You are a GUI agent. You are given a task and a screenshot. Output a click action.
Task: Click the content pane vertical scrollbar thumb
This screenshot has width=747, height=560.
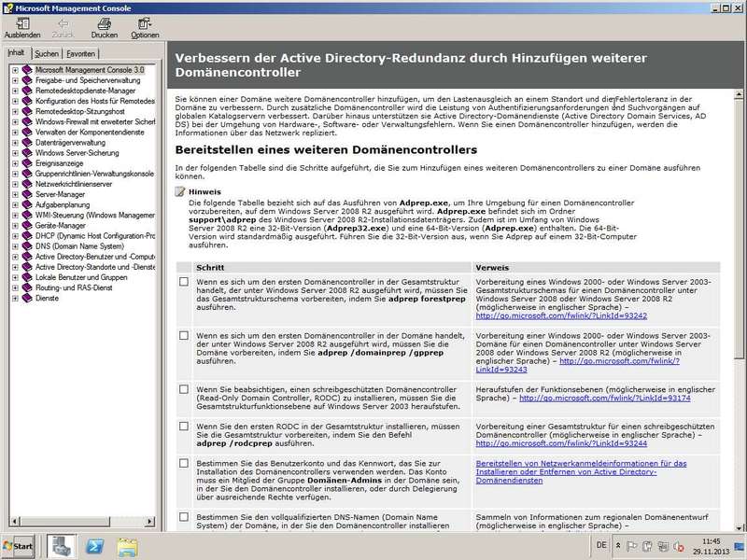(x=739, y=229)
